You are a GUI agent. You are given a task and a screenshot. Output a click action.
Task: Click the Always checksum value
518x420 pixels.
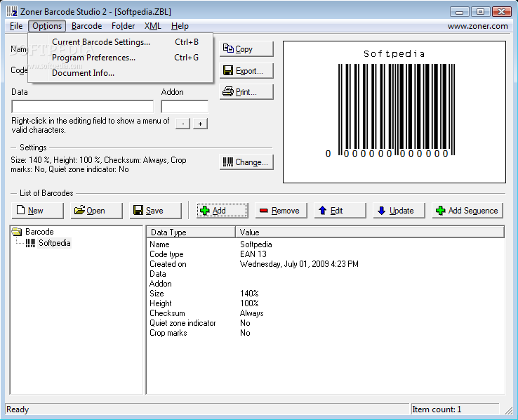pyautogui.click(x=252, y=313)
